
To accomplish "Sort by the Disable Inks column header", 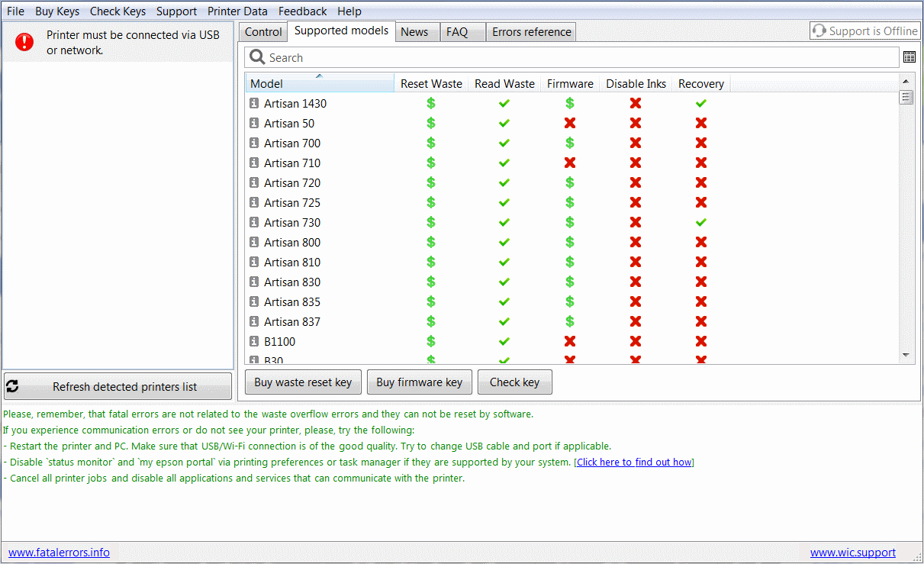I will (x=636, y=84).
